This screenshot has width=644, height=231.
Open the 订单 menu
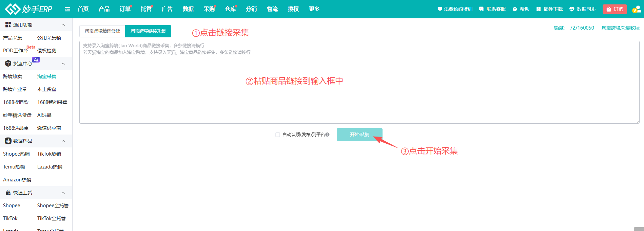click(125, 9)
